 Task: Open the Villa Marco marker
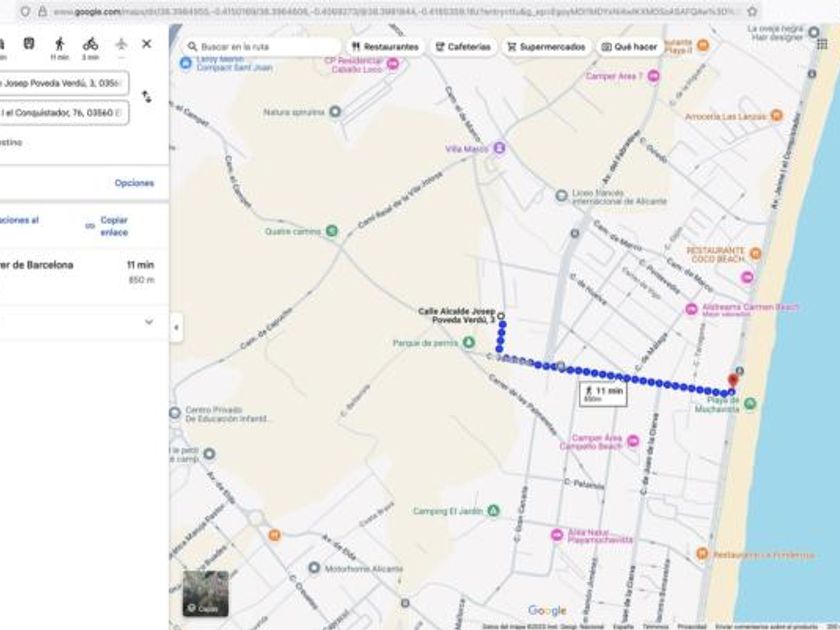click(x=499, y=147)
